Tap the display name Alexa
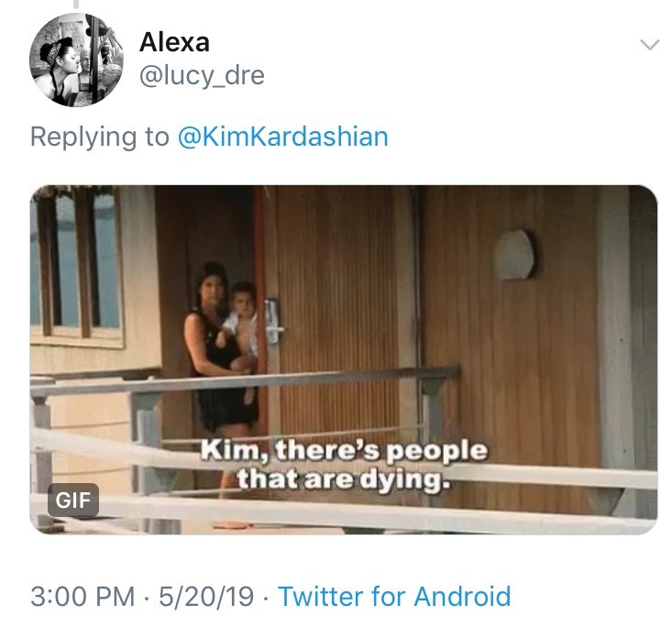This screenshot has width=672, height=627. pyautogui.click(x=174, y=41)
